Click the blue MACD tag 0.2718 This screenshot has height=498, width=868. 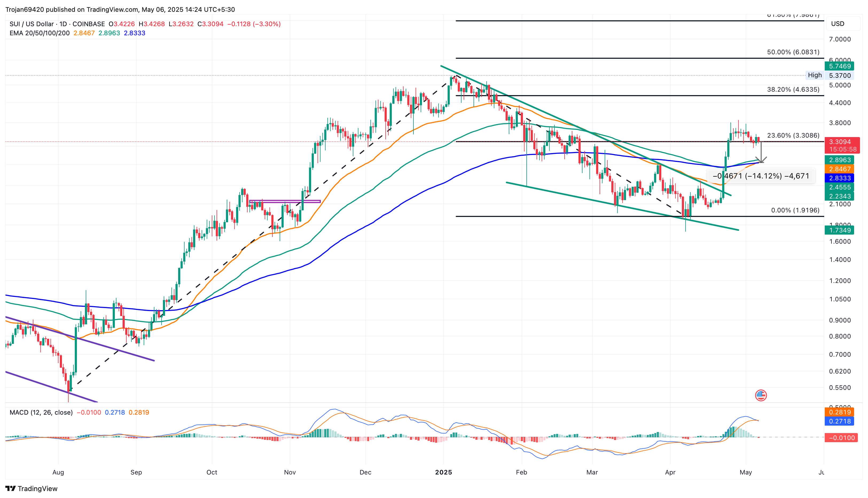coord(839,421)
